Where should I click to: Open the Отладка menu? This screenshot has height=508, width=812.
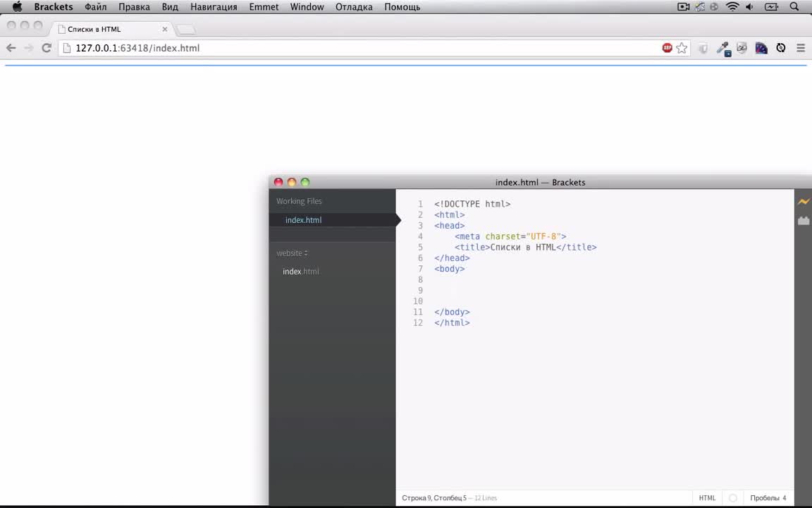coord(354,7)
